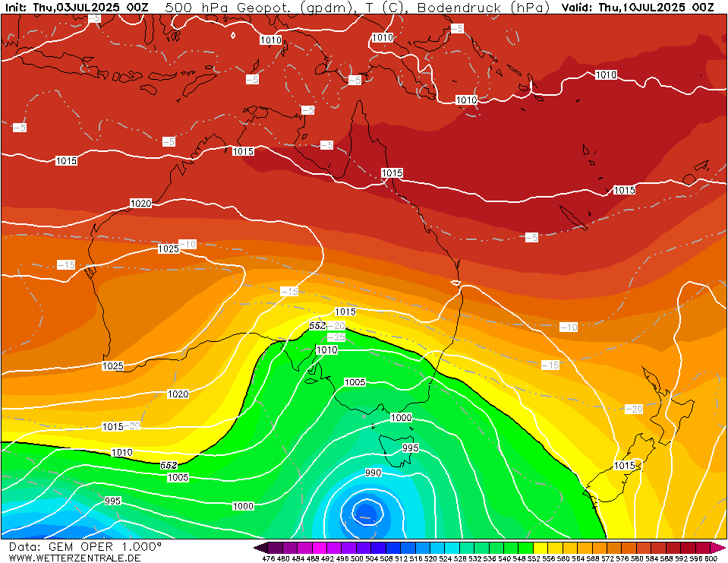Click the magenta legend swatch above 488-492
The width and height of the screenshot is (728, 563).
(x=319, y=547)
